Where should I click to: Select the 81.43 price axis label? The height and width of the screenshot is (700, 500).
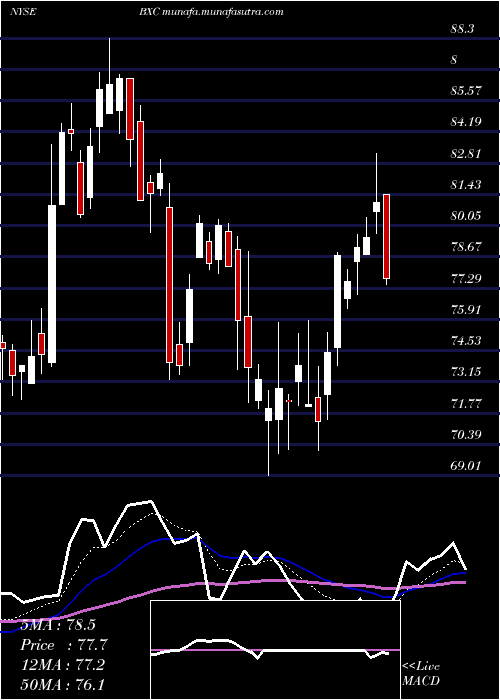[x=466, y=184]
